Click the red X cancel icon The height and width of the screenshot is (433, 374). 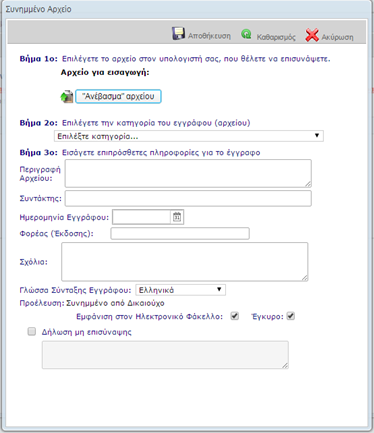[x=312, y=35]
